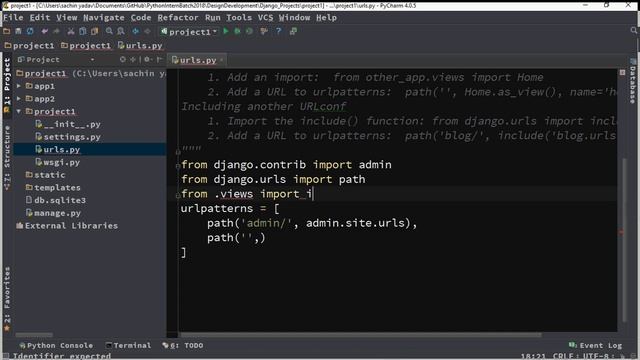Open the Run menu
The width and height of the screenshot is (640, 360).
(212, 18)
